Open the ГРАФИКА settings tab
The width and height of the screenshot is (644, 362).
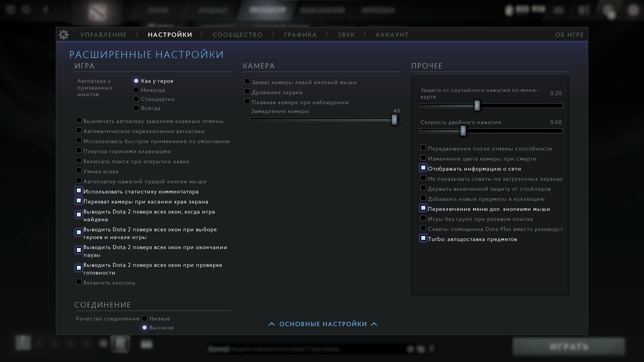(300, 35)
